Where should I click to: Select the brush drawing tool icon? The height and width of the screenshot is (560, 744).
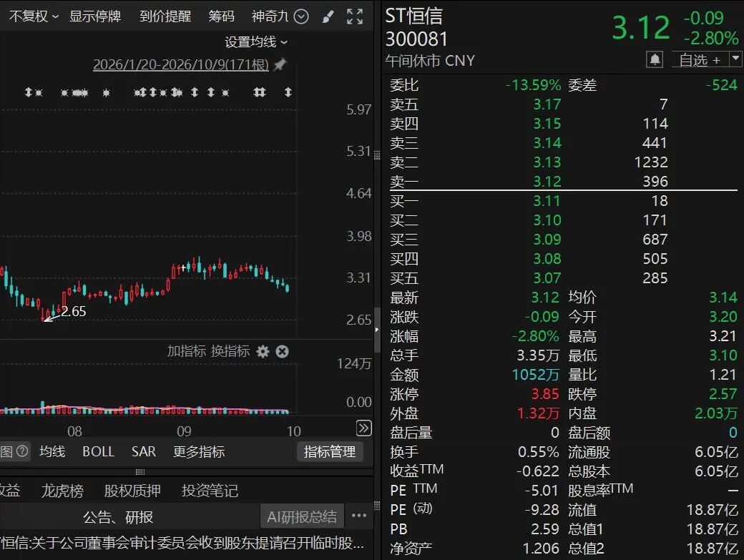[x=328, y=17]
